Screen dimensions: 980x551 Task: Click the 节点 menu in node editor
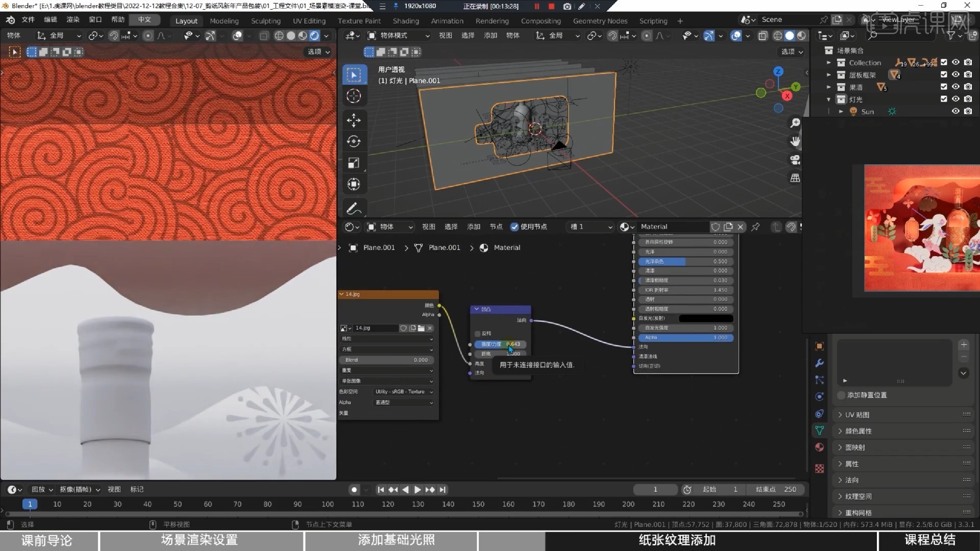click(496, 227)
